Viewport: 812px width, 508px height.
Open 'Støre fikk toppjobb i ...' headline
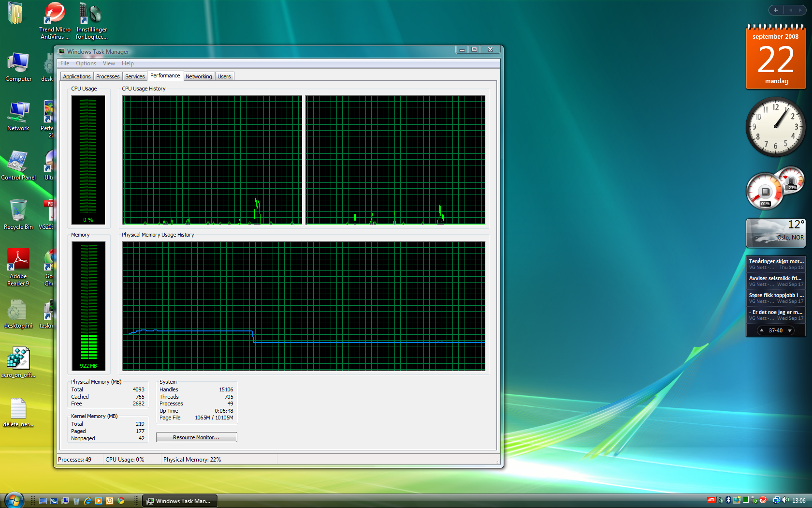pyautogui.click(x=776, y=298)
